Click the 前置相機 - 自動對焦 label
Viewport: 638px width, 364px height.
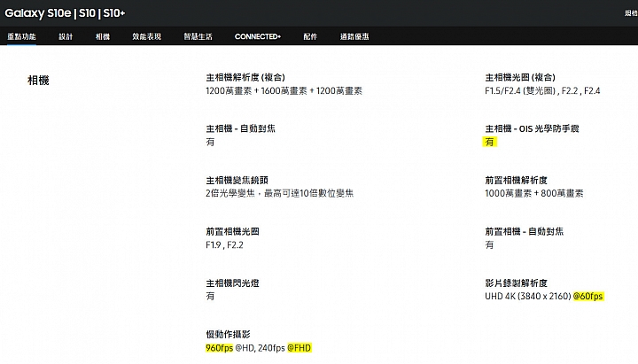coord(524,231)
